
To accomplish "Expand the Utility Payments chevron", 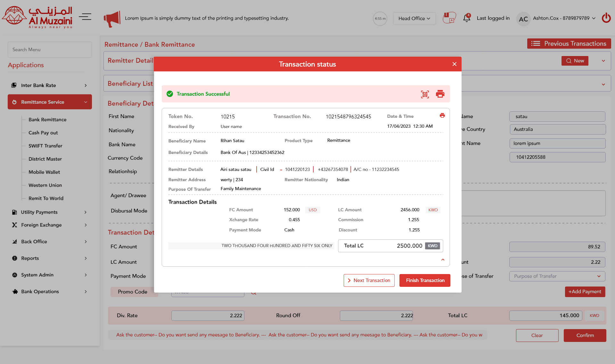I will pos(86,212).
